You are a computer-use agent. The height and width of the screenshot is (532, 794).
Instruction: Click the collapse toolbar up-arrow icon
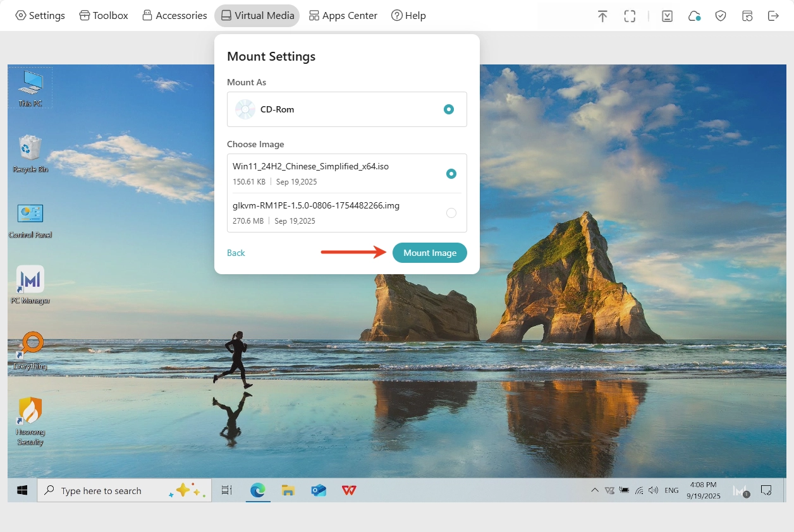[x=602, y=16]
